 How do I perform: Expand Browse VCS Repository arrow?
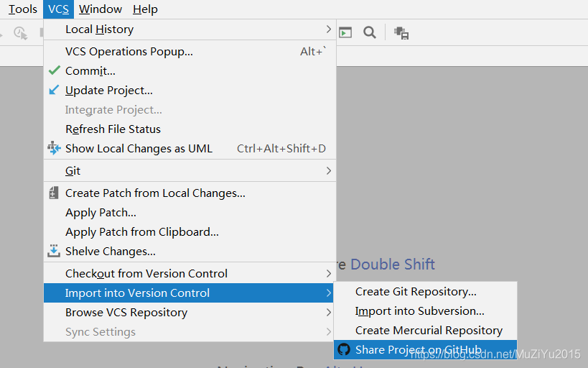point(329,313)
